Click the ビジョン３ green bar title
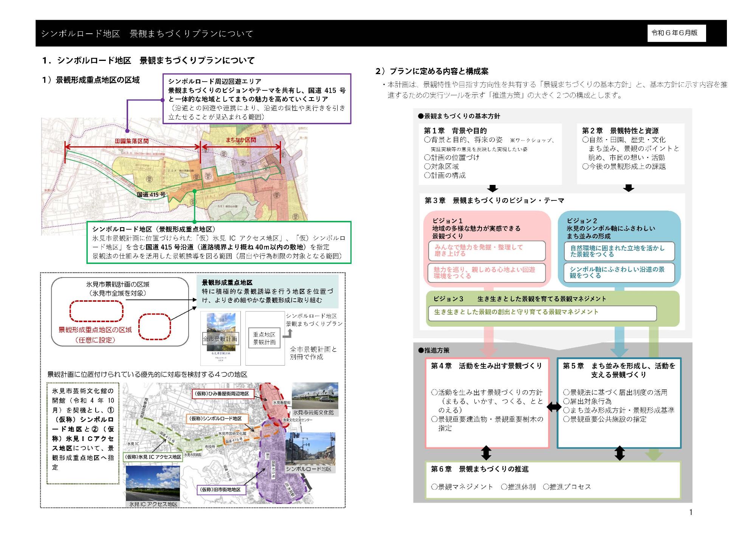The image size is (756, 535). 520,299
